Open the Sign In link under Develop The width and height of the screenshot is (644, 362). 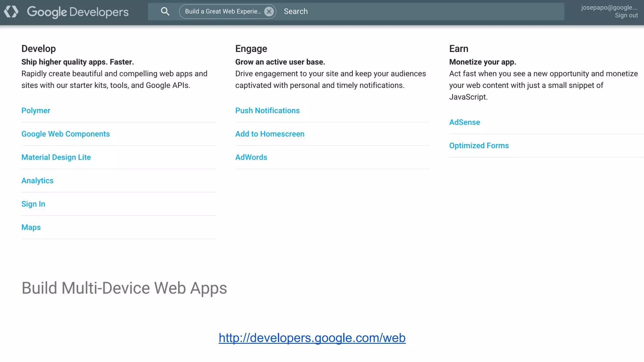tap(33, 204)
